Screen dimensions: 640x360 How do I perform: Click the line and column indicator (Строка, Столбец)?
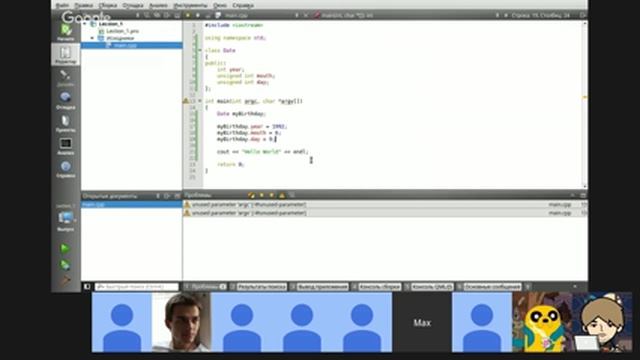tap(540, 15)
